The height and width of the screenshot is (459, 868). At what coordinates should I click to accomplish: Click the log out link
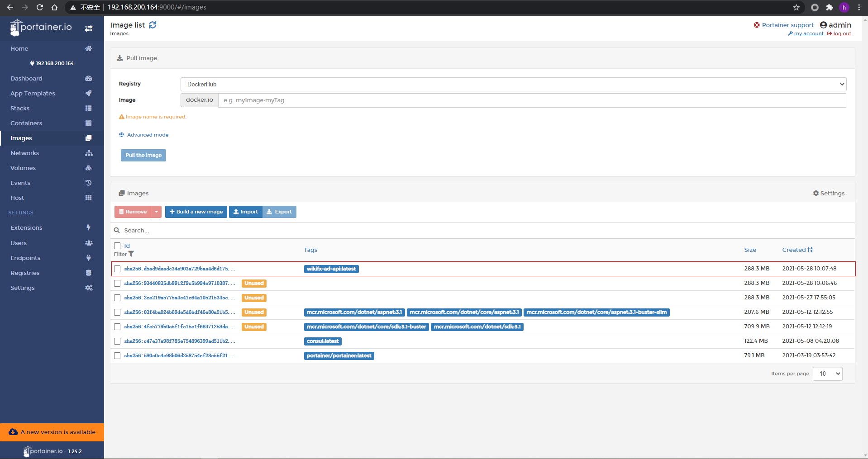coord(839,33)
